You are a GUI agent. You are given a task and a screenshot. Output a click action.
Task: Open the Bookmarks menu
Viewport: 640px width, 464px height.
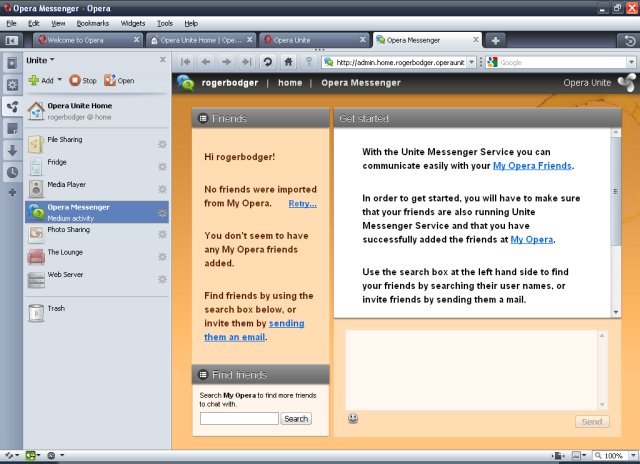tap(93, 22)
